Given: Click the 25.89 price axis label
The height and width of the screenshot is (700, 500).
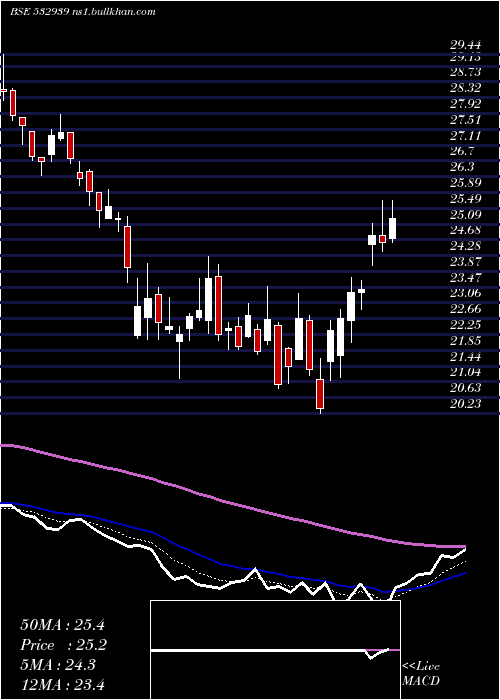Looking at the screenshot, I should 466,183.
